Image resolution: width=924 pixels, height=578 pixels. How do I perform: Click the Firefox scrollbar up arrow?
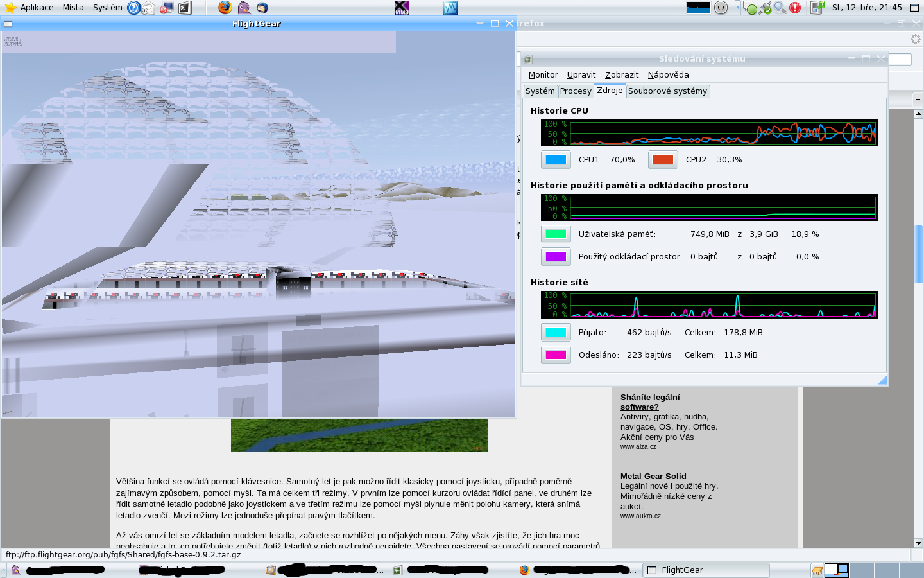tap(918, 114)
